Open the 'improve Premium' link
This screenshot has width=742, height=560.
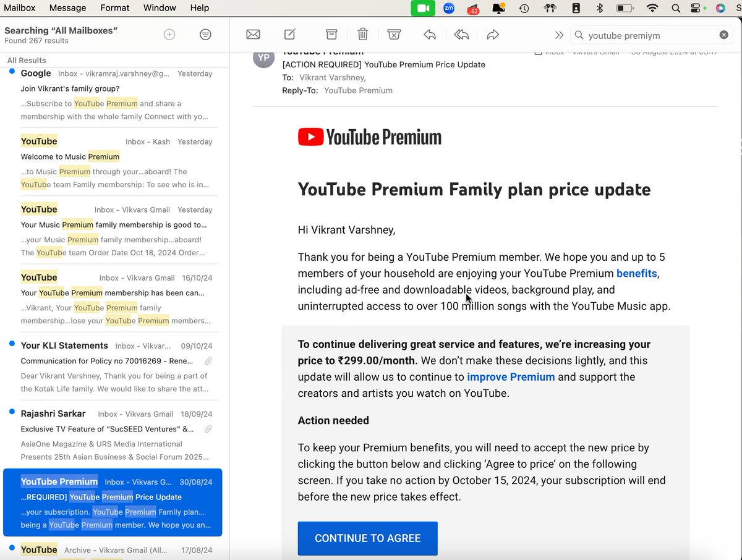[511, 376]
